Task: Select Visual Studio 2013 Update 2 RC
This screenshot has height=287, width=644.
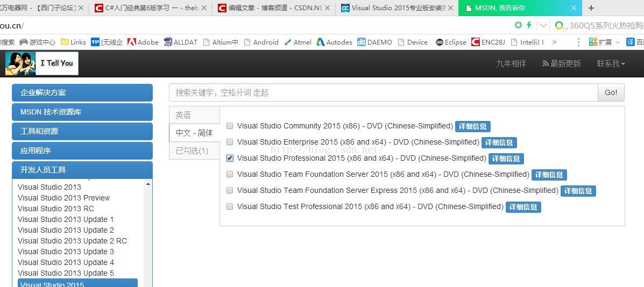Action: pos(72,241)
